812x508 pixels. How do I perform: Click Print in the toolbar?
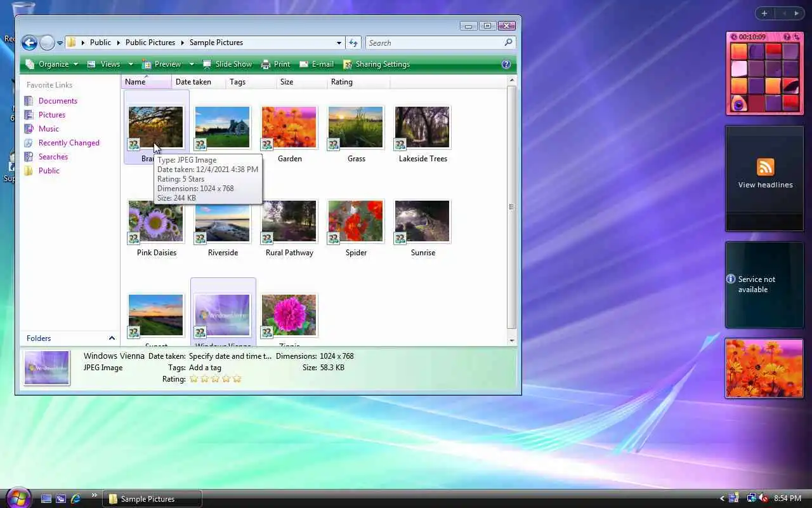click(276, 64)
